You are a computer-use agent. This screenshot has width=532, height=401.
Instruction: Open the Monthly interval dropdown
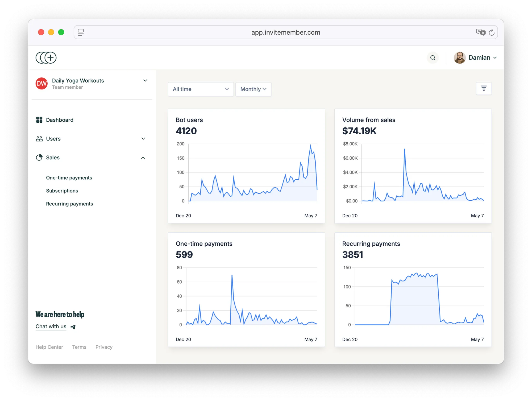(x=253, y=89)
